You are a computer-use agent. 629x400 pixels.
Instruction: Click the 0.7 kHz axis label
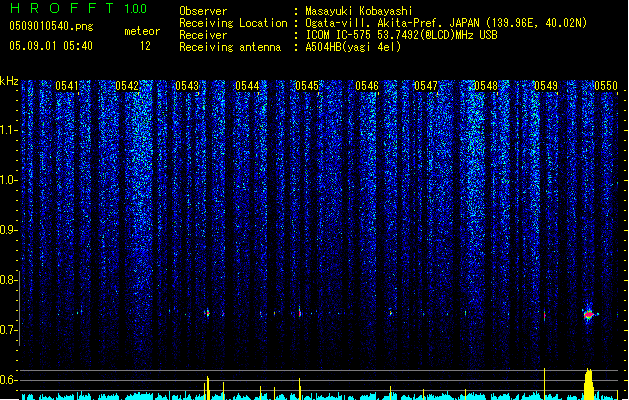(x=9, y=330)
